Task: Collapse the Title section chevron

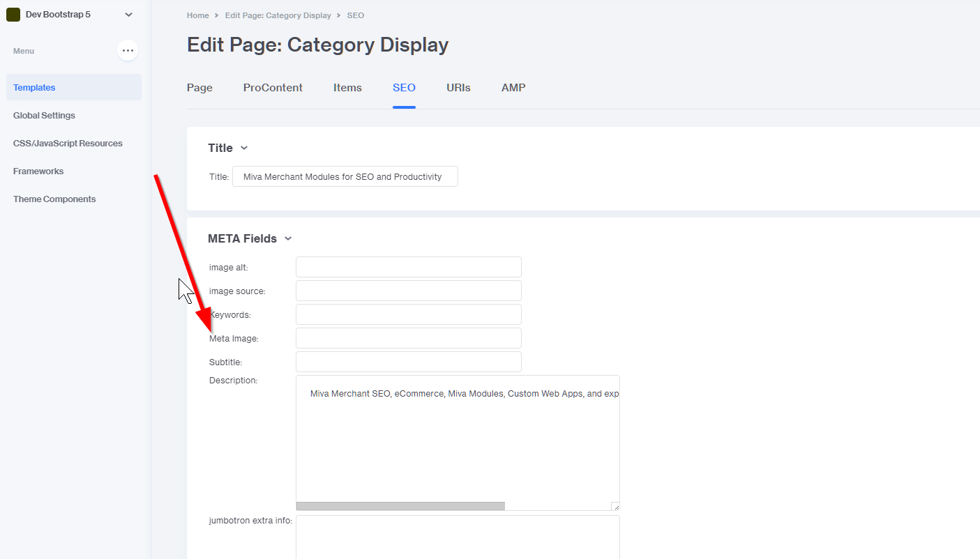Action: point(244,148)
